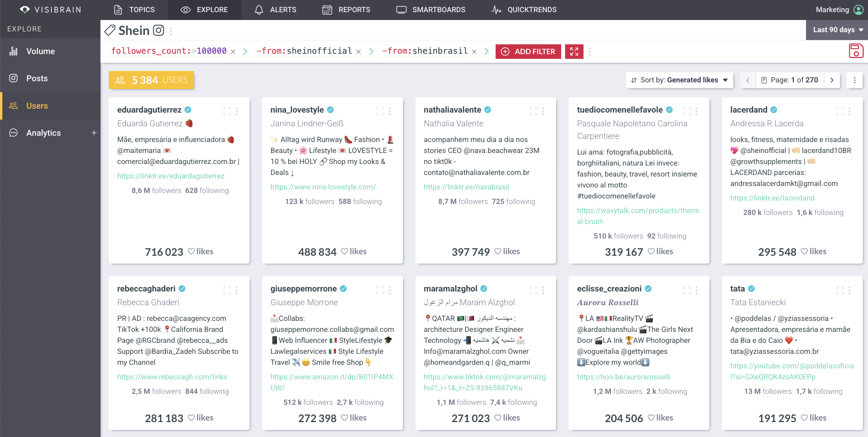
Task: Click the verified badge on eduardagutierrez
Action: coord(188,110)
